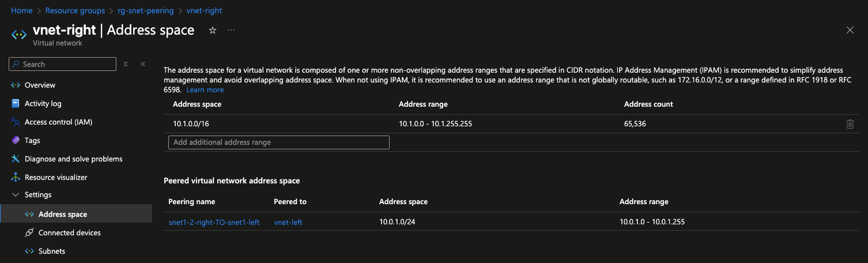Screen dimensions: 868x263
Task: Open the vnet-left peered network link
Action: point(288,222)
